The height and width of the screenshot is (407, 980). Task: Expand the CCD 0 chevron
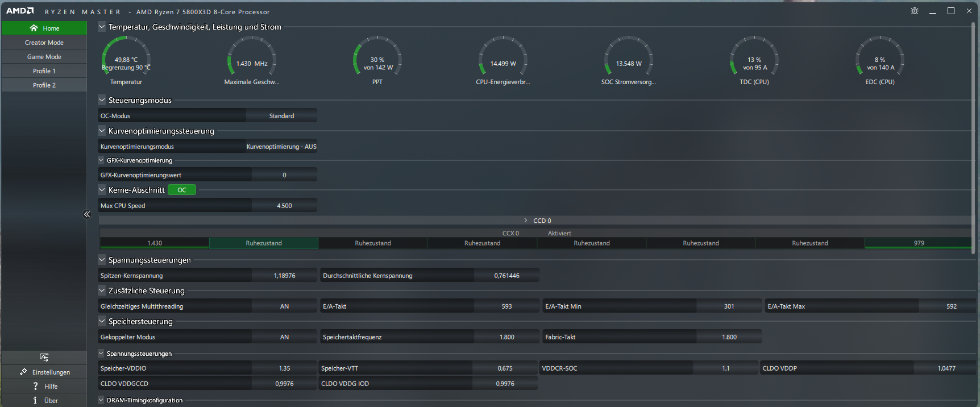click(x=526, y=221)
